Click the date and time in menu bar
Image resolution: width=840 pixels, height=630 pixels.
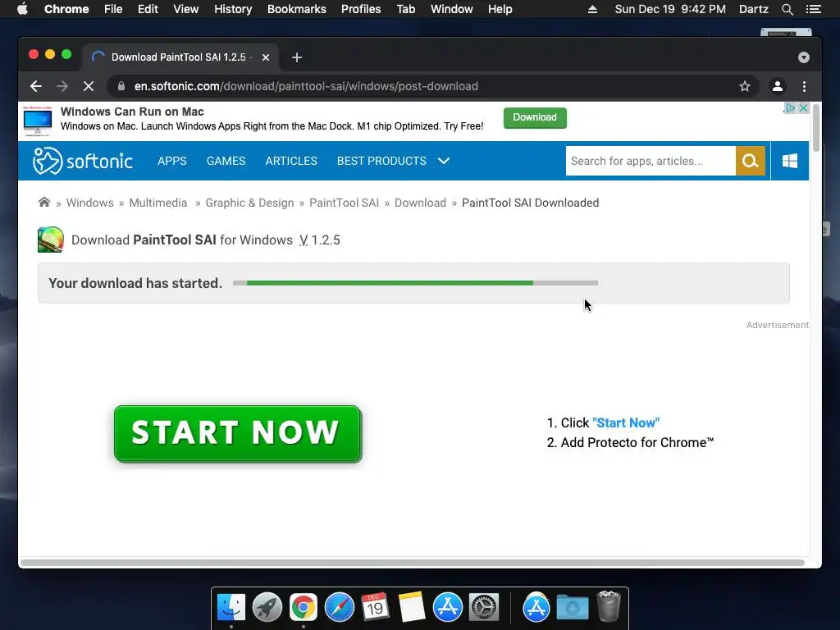coord(670,9)
